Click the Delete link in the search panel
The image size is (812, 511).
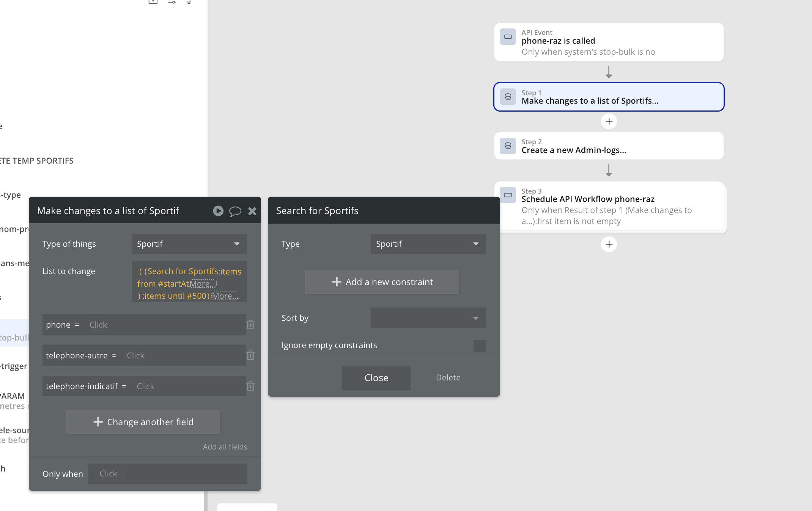[x=448, y=378]
